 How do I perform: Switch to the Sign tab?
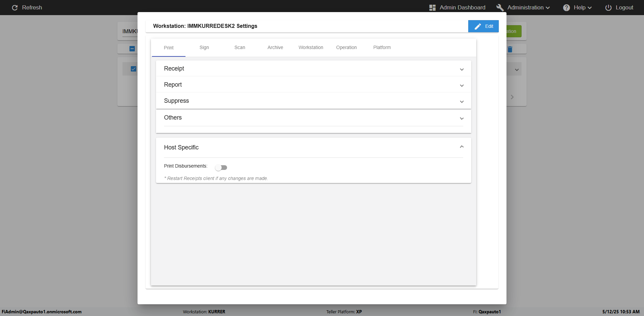pos(204,47)
